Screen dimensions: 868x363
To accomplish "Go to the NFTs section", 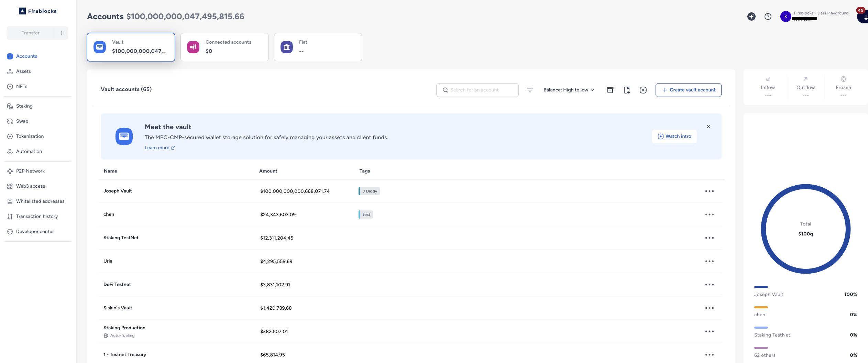I will 22,86.
